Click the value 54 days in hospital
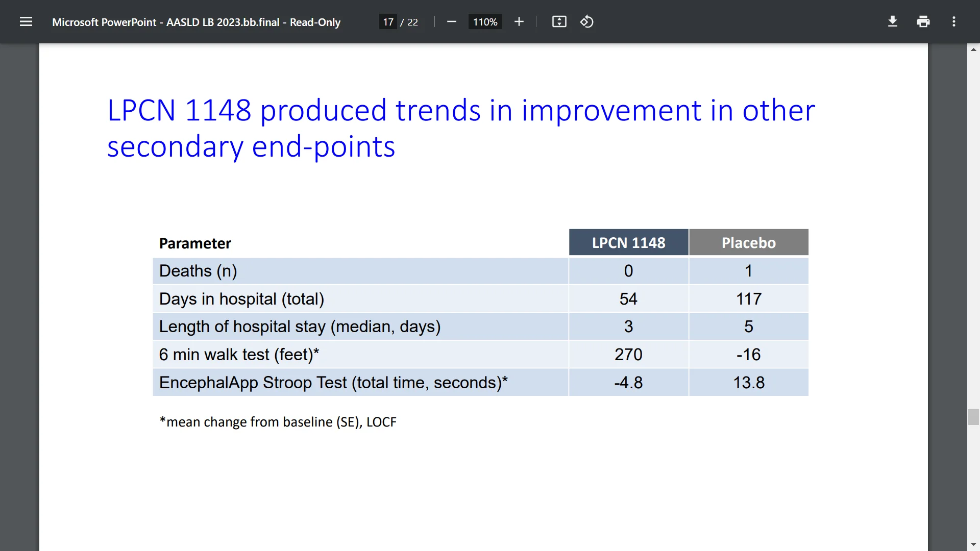This screenshot has height=551, width=980. 628,299
